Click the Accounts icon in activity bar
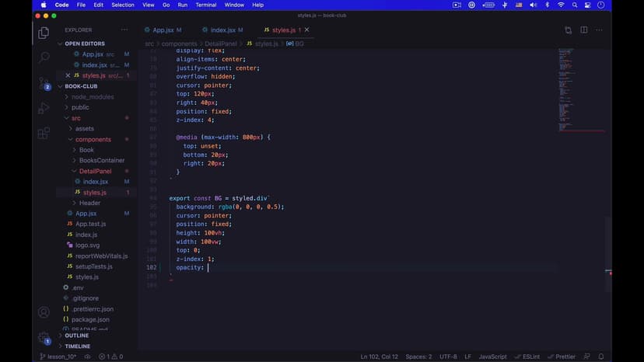Viewport: 644px width, 362px height. [44, 312]
